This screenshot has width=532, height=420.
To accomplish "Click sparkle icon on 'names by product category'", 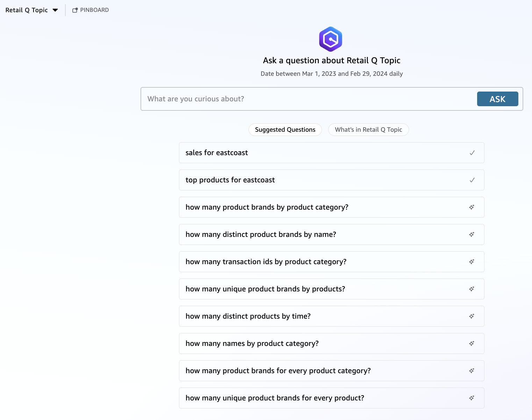I will point(472,343).
